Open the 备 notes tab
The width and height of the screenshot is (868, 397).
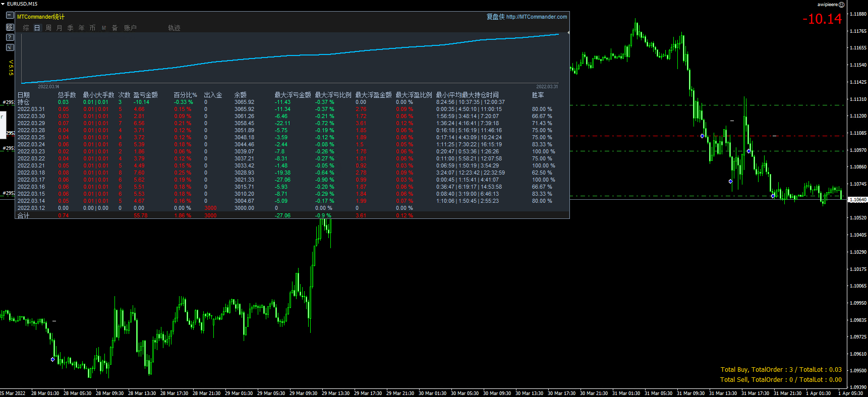click(x=115, y=28)
